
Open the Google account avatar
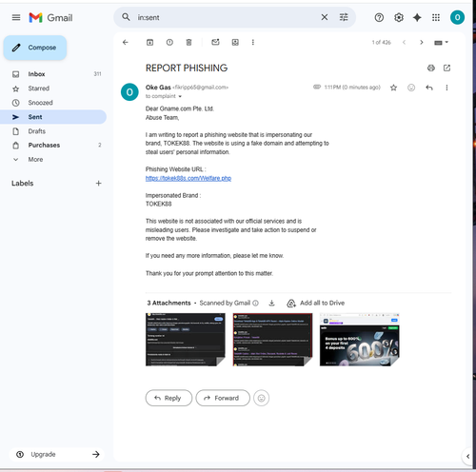457,17
